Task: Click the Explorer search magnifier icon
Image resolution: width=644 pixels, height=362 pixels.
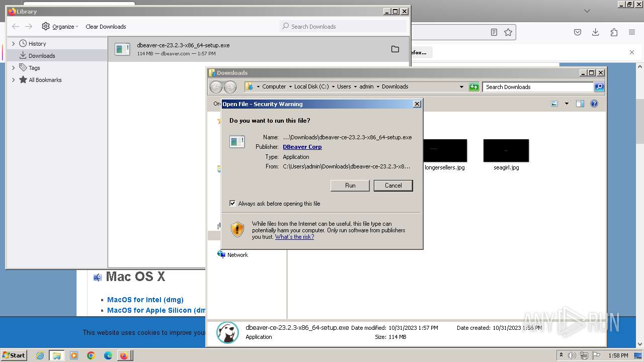Action: [x=599, y=87]
